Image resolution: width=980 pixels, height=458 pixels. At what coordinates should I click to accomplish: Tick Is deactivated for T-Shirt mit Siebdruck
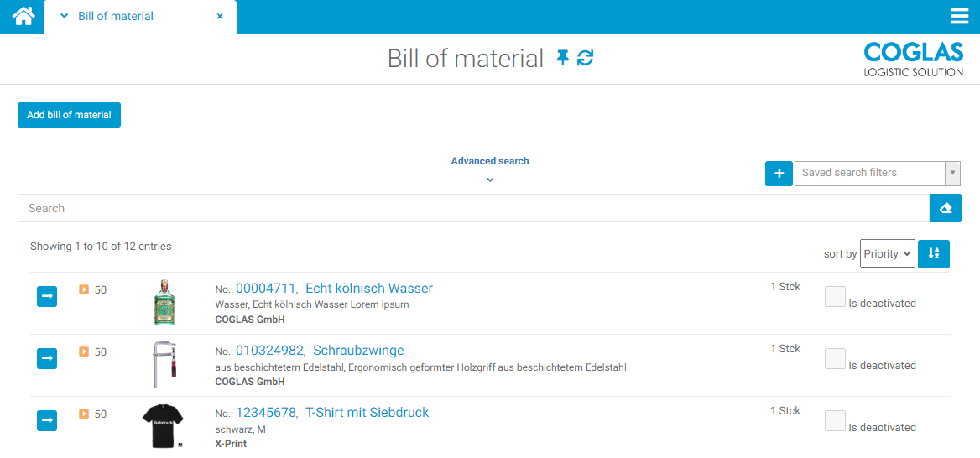pyautogui.click(x=835, y=421)
